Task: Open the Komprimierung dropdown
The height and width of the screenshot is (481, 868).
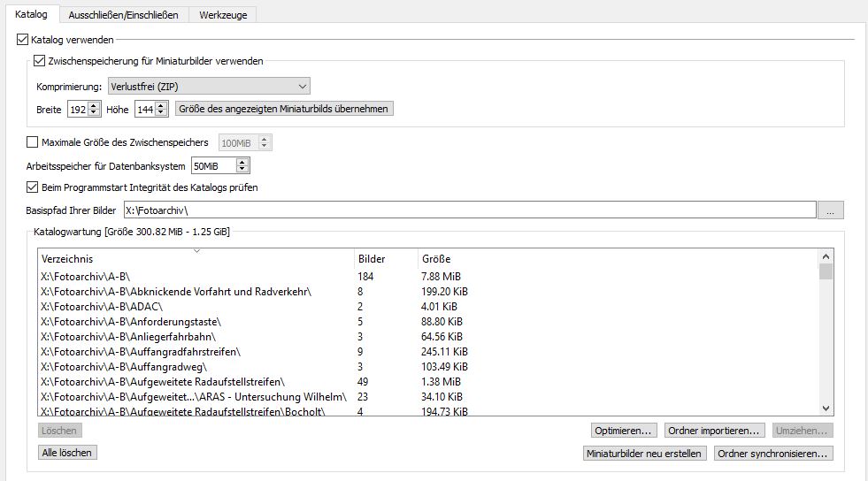Action: point(208,86)
